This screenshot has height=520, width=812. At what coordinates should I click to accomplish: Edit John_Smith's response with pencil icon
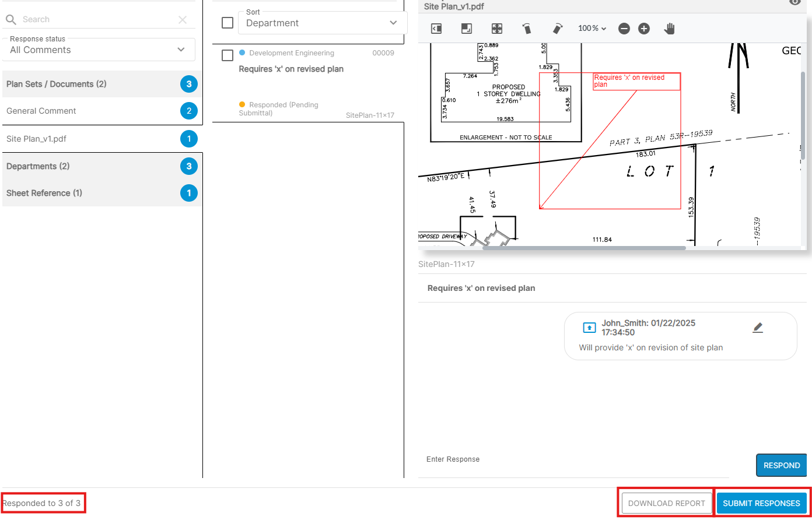(758, 328)
